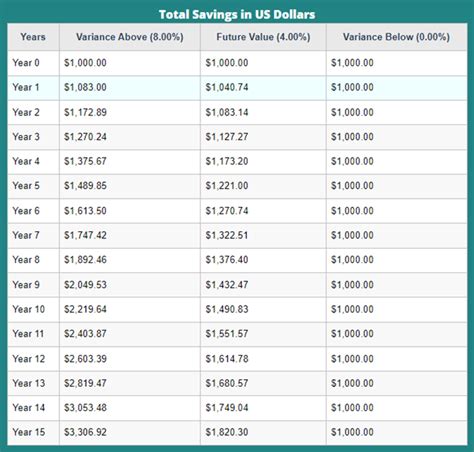The height and width of the screenshot is (452, 474).
Task: Select the 'Year 0' row label
Action: click(26, 63)
